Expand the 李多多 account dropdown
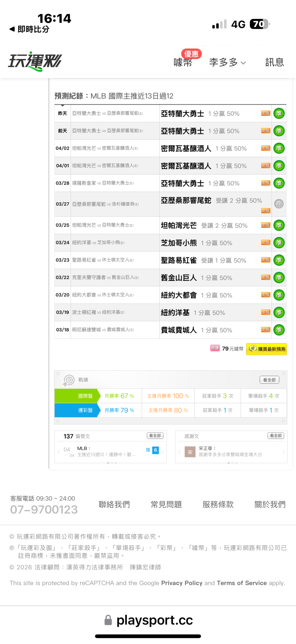The height and width of the screenshot is (644, 296). click(x=227, y=63)
